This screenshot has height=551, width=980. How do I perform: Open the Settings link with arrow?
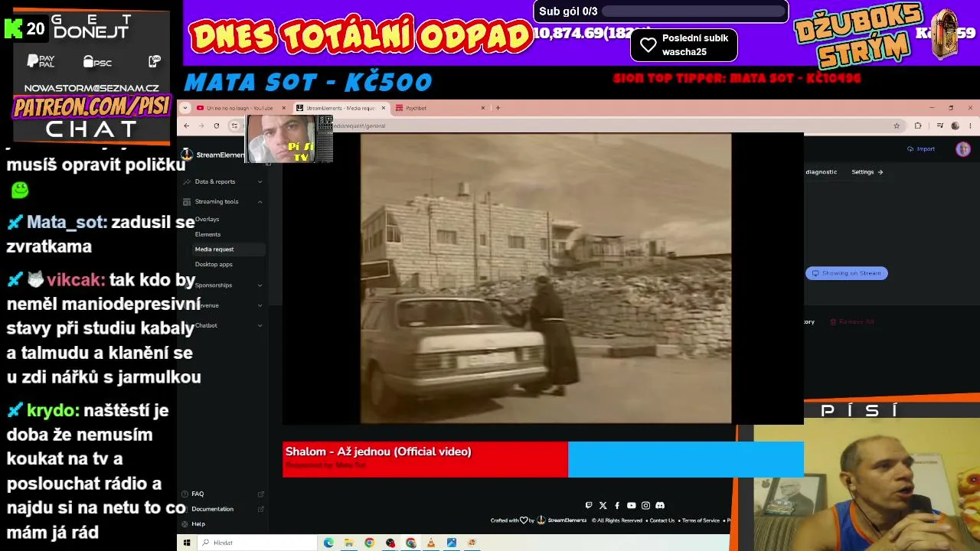[x=867, y=172]
